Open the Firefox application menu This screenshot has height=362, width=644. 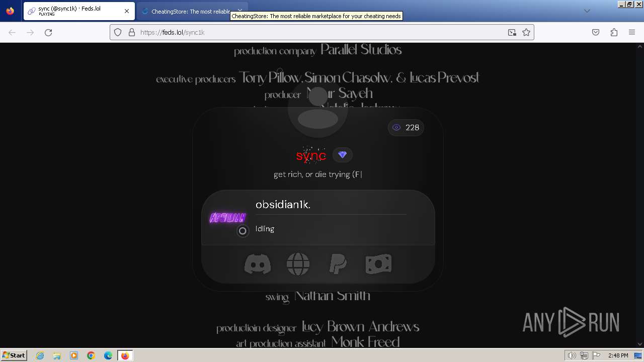[x=632, y=32]
